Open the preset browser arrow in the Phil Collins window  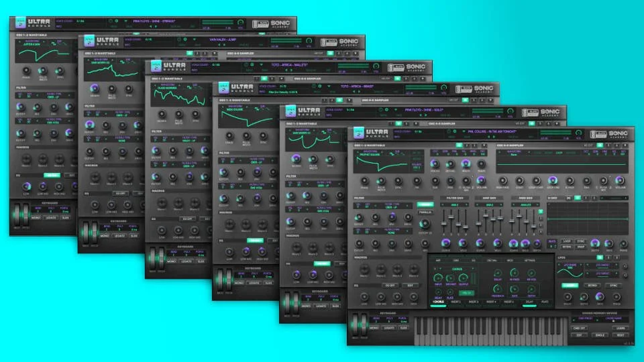point(464,131)
